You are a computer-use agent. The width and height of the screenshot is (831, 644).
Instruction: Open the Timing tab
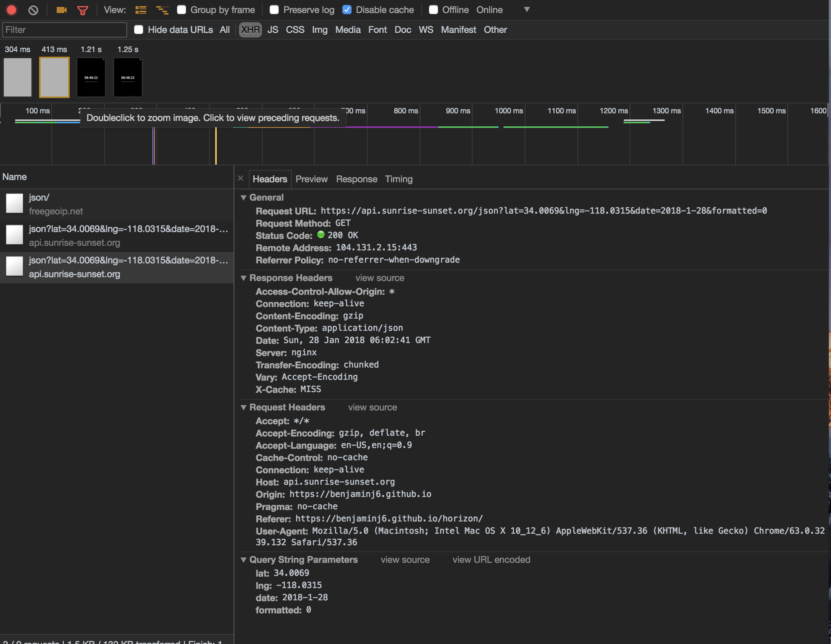click(x=399, y=179)
